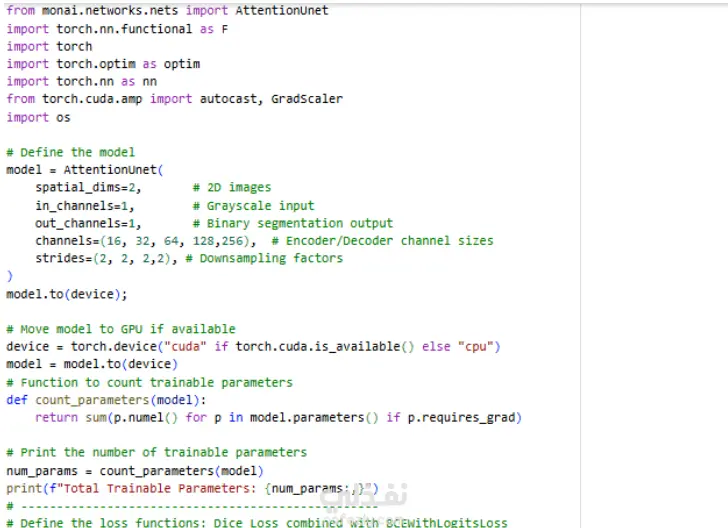The width and height of the screenshot is (728, 528).
Task: Click the "strides=(2, 2, 2,2)," argument
Action: click(x=106, y=259)
